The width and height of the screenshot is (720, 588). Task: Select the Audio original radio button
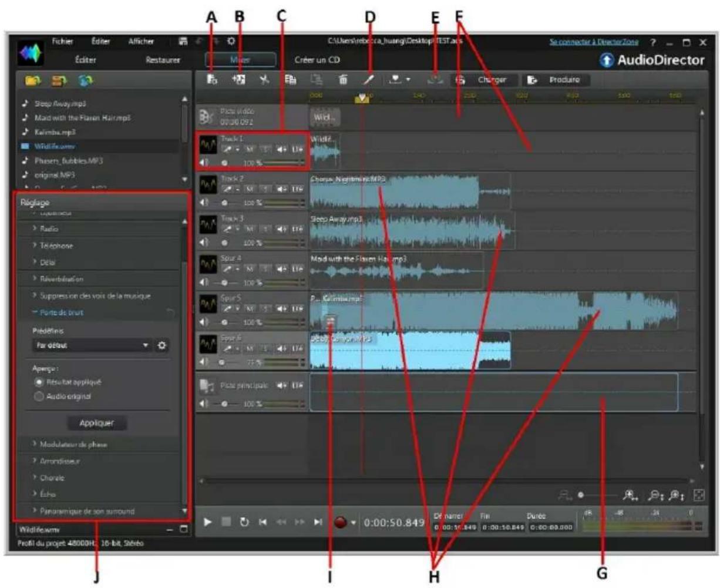40,397
